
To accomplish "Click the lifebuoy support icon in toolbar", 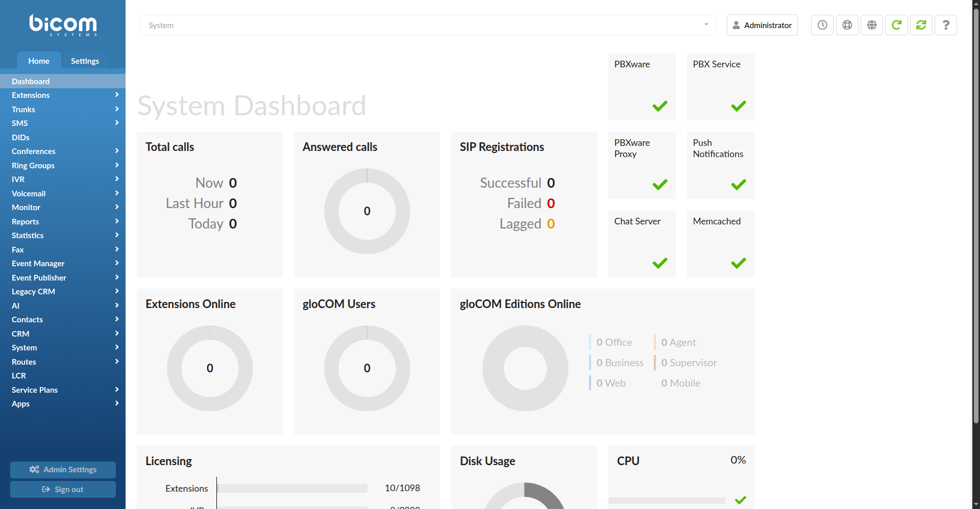I will pyautogui.click(x=847, y=25).
